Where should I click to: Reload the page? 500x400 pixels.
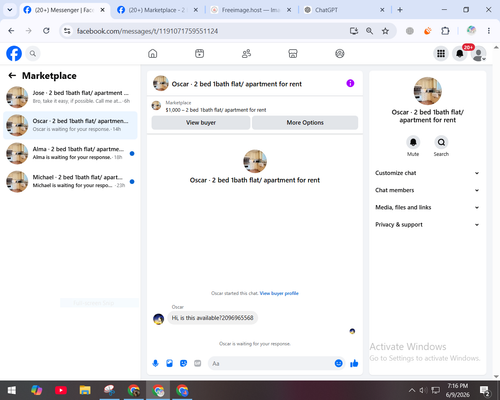coord(46,31)
